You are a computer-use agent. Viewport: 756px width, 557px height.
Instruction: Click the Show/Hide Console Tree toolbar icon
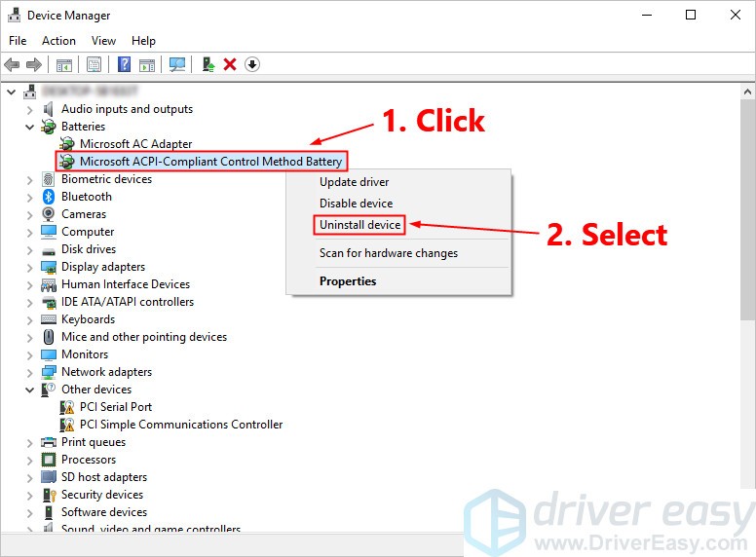(x=64, y=64)
